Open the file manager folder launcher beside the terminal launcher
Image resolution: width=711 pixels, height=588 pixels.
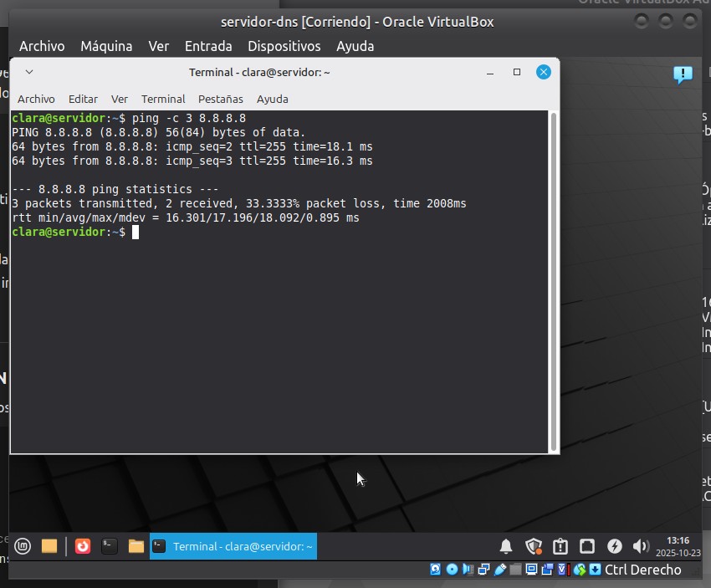pos(136,547)
